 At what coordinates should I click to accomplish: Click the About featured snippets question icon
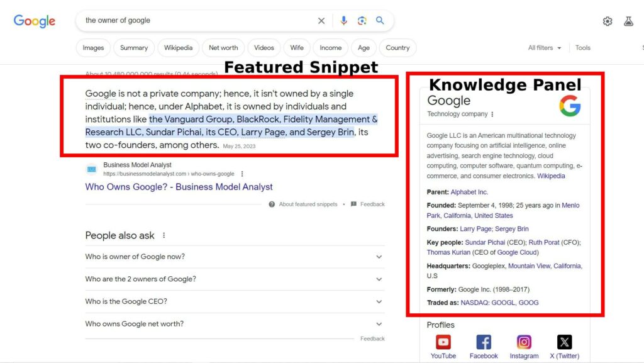tap(272, 204)
